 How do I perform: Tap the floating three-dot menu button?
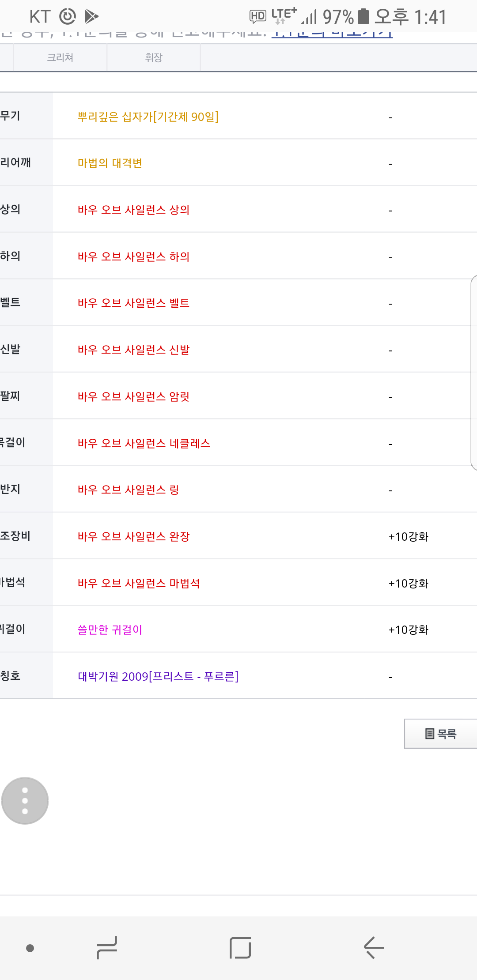pos(25,800)
